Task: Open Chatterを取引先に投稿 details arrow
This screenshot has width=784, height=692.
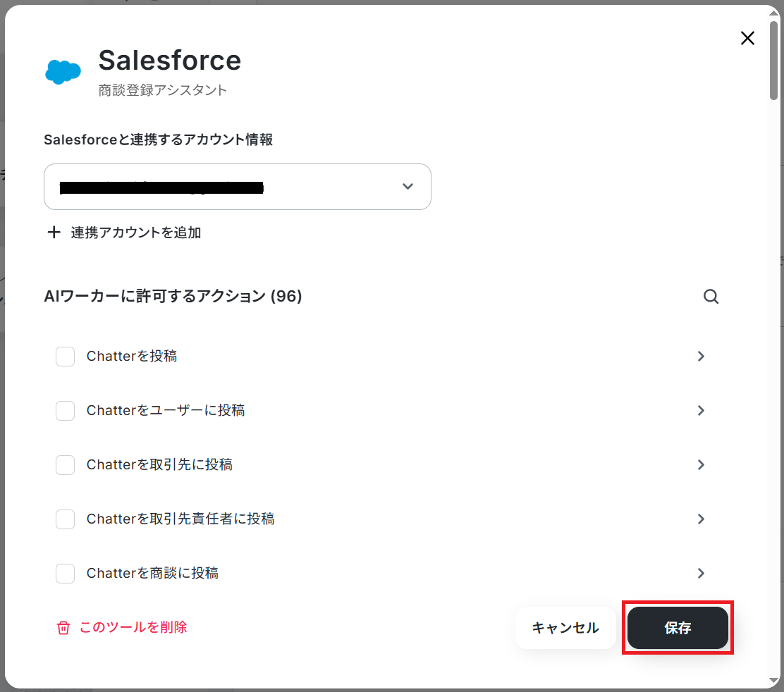Action: [701, 464]
